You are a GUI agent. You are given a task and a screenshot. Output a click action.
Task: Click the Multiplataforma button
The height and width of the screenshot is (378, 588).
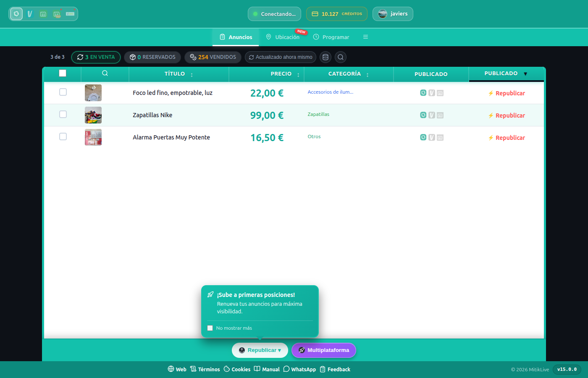pos(324,350)
